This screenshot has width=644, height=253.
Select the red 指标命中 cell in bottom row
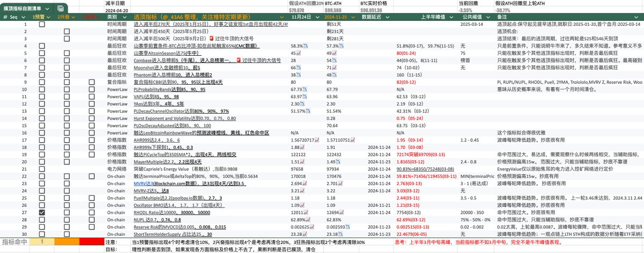[x=92, y=243]
